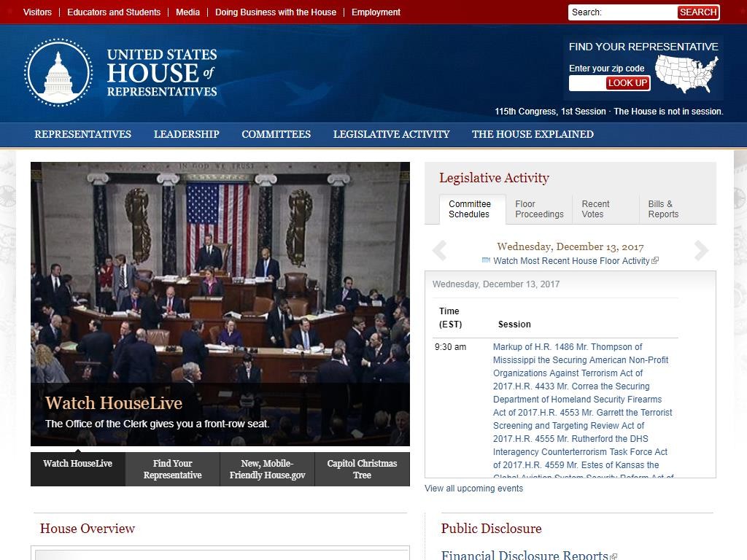The width and height of the screenshot is (747, 560).
Task: Open the LEADERSHIP menu
Action: tap(186, 134)
